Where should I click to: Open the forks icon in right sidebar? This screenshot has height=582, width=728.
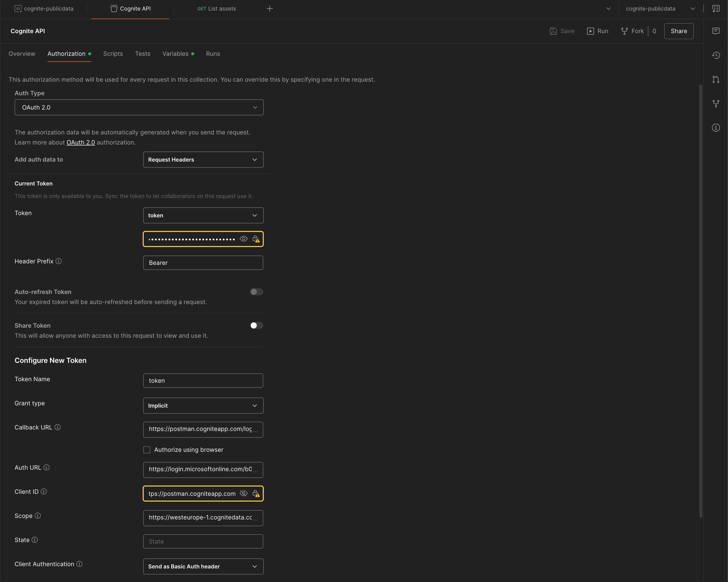coord(715,104)
